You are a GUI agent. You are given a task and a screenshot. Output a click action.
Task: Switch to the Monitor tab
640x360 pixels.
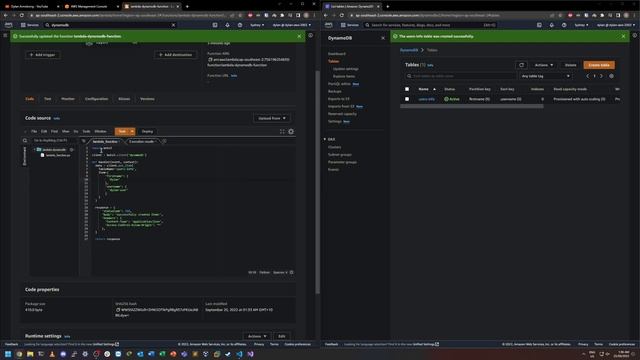(68, 99)
